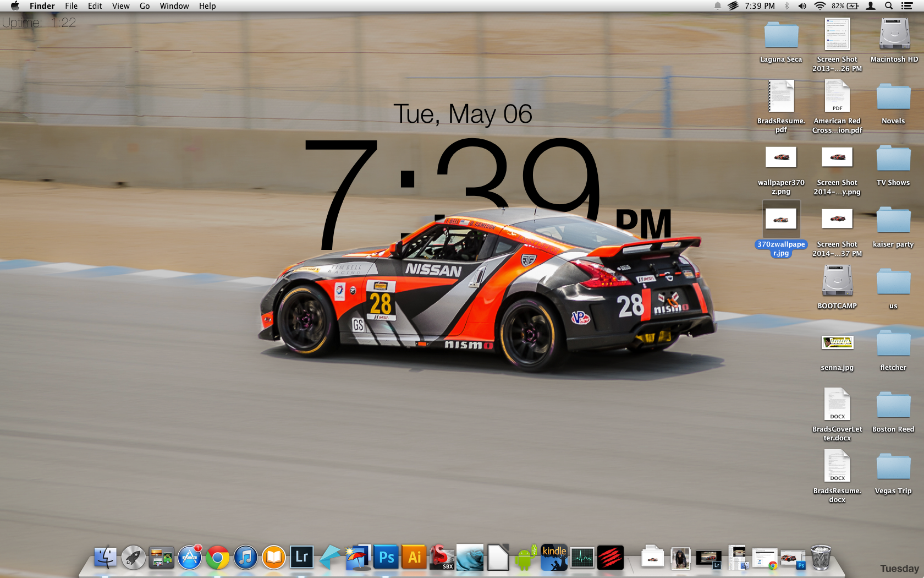Launch Google Chrome from the dock
The width and height of the screenshot is (924, 578).
pyautogui.click(x=218, y=558)
